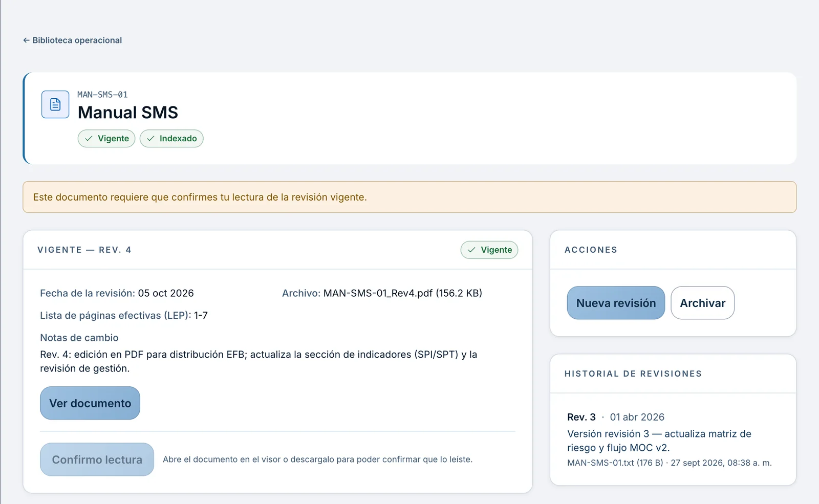
Task: Click the file name MAN-SMS-01_Rev4.pdf
Action: 378,293
